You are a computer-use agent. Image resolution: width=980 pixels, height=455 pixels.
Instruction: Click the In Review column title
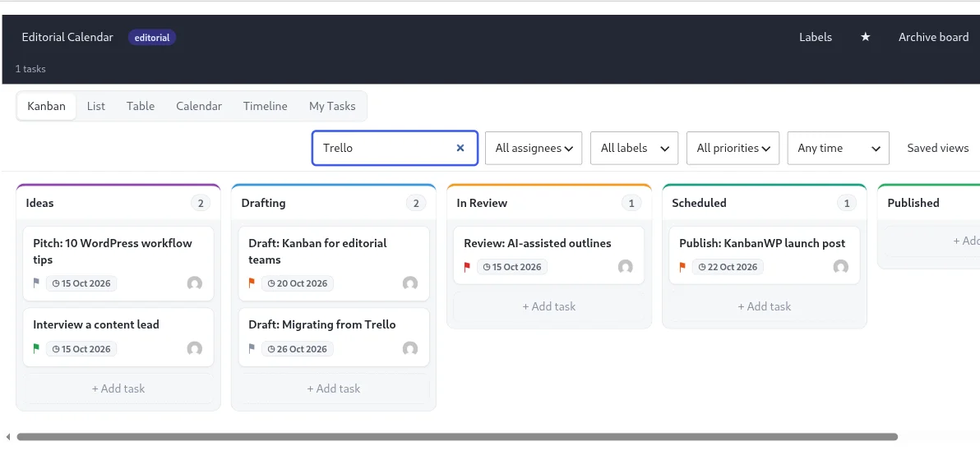pos(482,203)
